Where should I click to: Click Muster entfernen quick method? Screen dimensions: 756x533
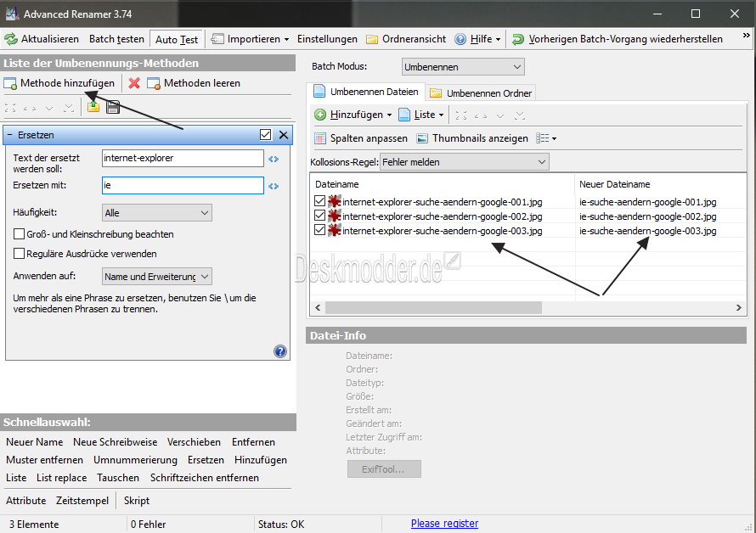click(44, 460)
